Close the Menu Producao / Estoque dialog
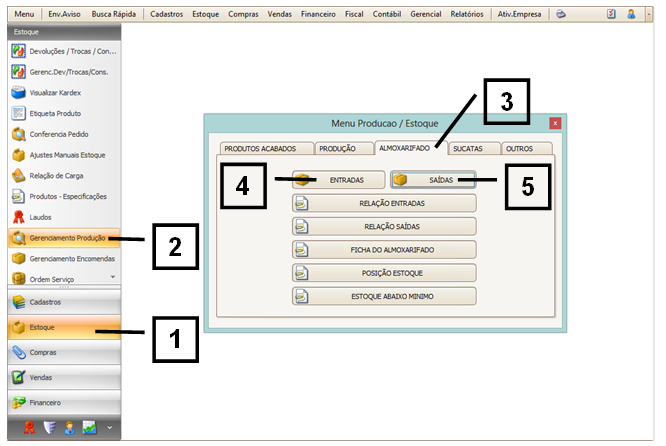This screenshot has width=666, height=446. [555, 123]
